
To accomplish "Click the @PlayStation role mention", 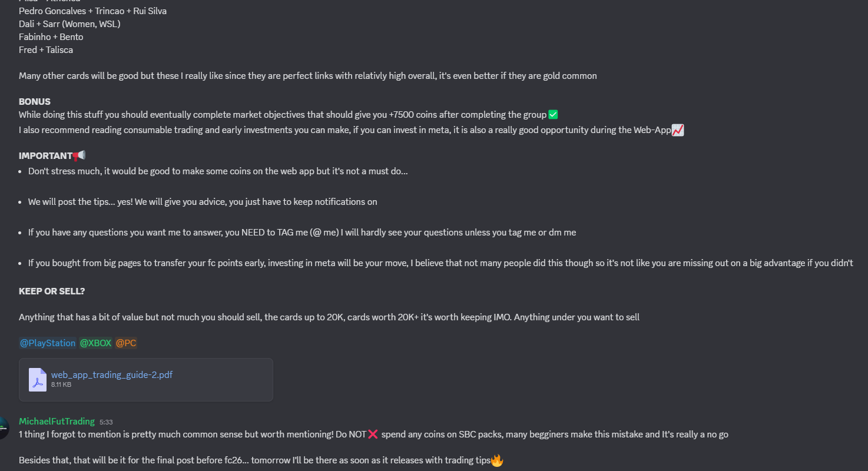I will point(48,343).
